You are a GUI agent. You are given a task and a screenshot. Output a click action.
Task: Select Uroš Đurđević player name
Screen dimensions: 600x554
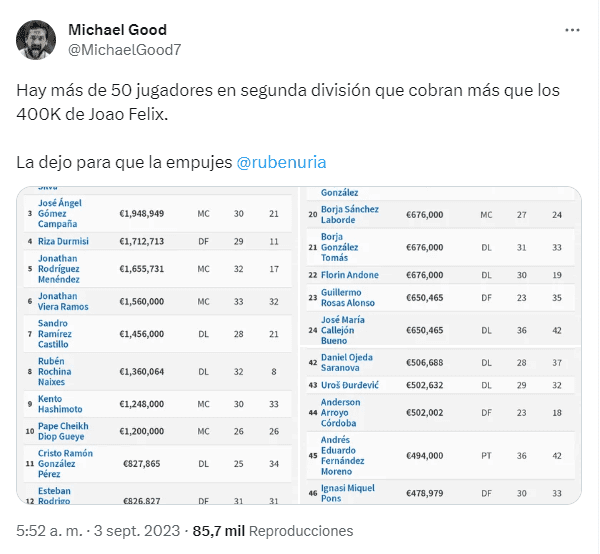point(350,385)
